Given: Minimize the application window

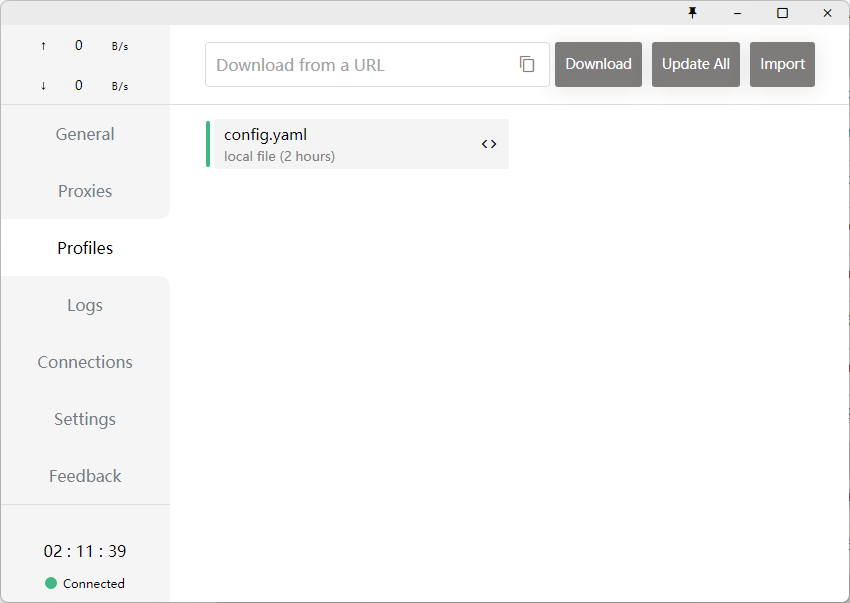Looking at the screenshot, I should click(737, 13).
